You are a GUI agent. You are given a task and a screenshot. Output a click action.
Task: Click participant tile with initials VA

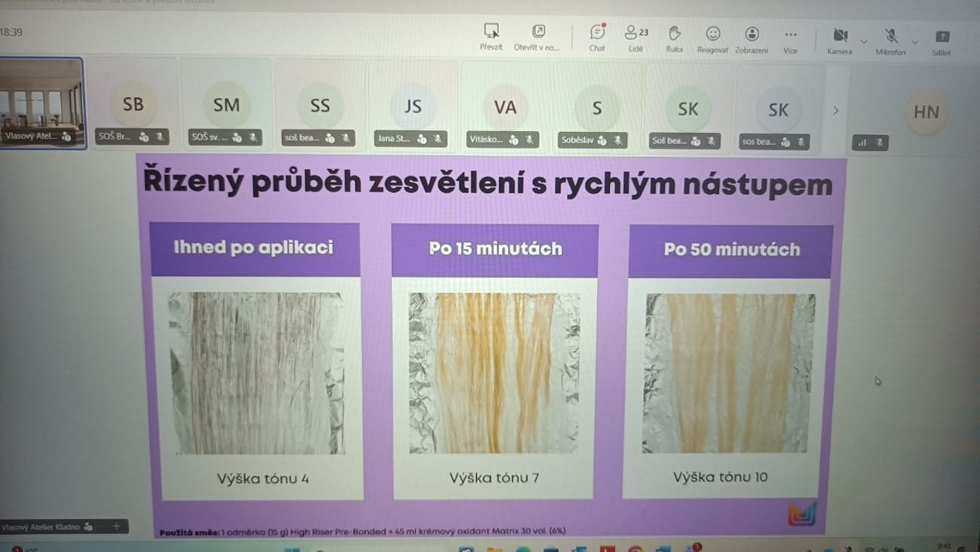(x=505, y=107)
